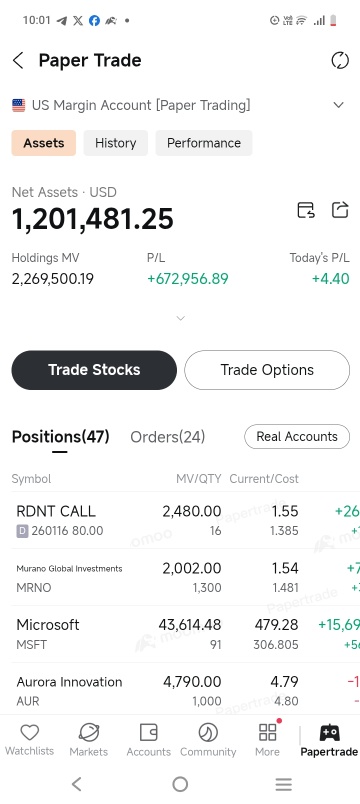The image size is (360, 804).
Task: Select the Assets tab
Action: click(44, 143)
